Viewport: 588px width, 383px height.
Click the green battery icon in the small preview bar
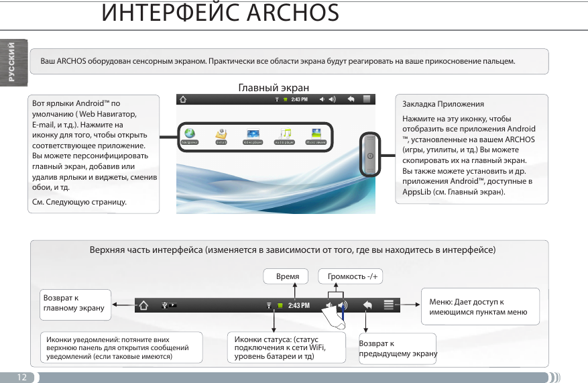(x=286, y=99)
